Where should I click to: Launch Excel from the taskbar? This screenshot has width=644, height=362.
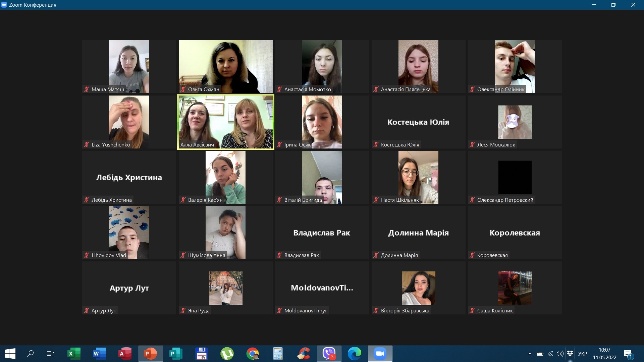pos(74,354)
